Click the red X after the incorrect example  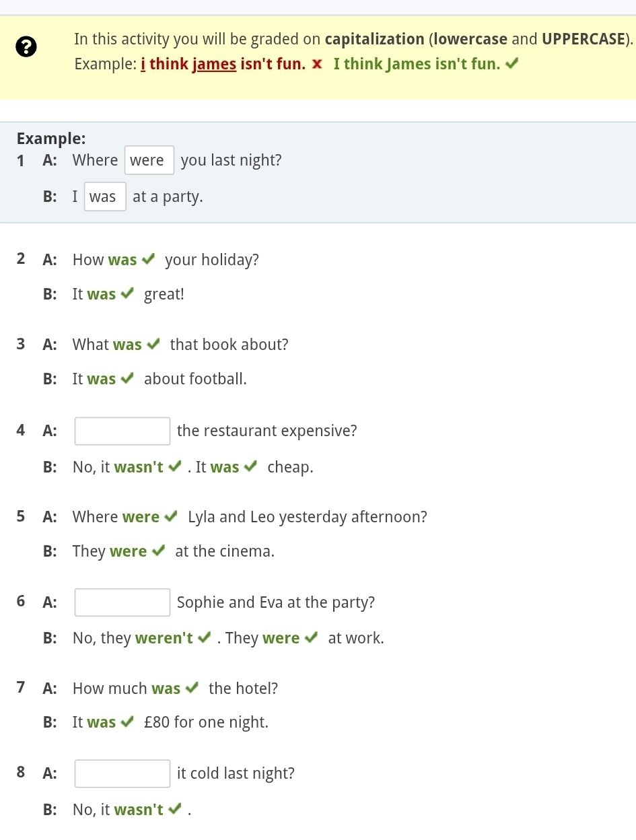pyautogui.click(x=318, y=65)
